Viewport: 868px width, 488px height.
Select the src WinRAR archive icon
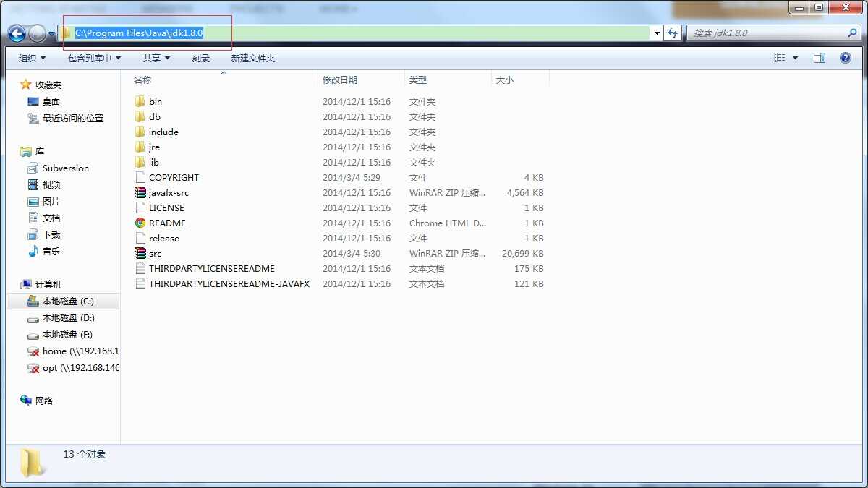pyautogui.click(x=140, y=253)
